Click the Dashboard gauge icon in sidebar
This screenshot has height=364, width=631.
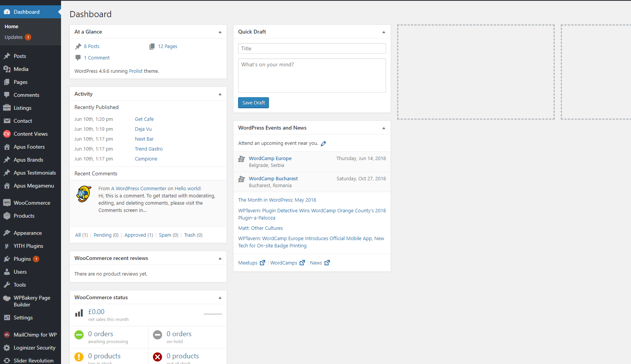pos(7,12)
